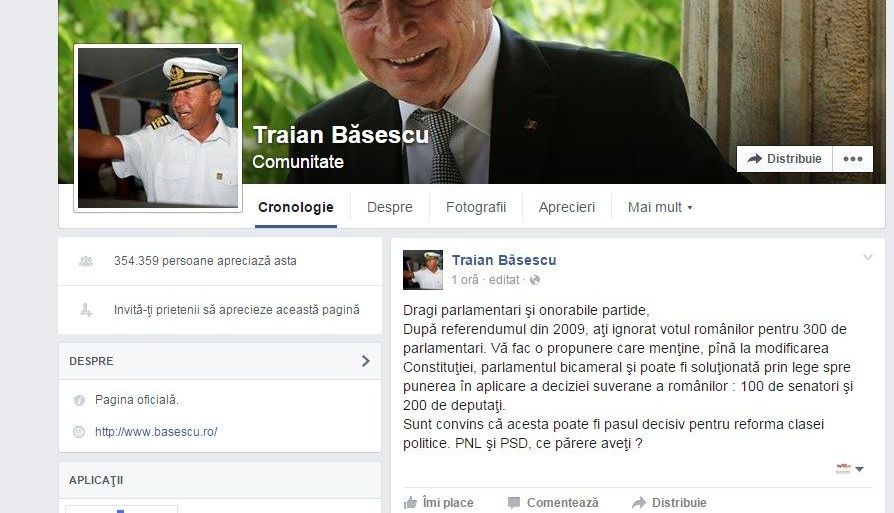Expand the Mai mult dropdown
This screenshot has height=513, width=894.
(x=660, y=207)
